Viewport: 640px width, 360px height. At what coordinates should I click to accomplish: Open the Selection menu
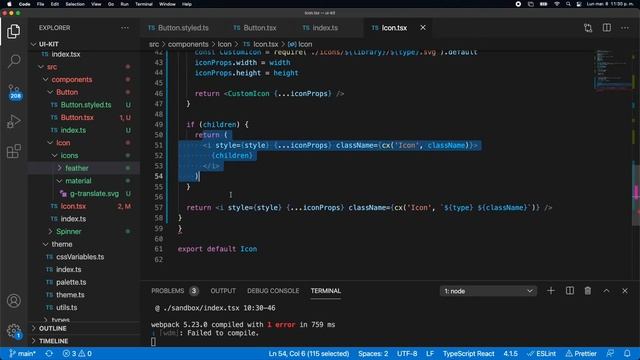pyautogui.click(x=75, y=4)
